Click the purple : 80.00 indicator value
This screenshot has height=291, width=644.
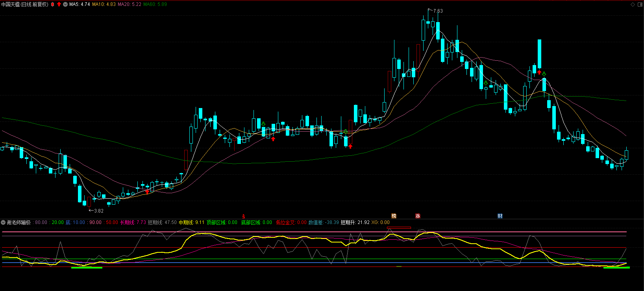coord(40,222)
